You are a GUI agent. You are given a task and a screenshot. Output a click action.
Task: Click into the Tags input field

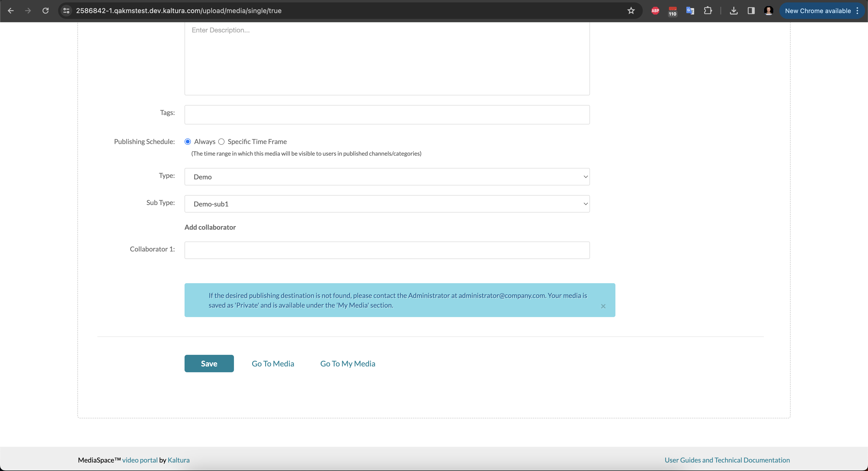click(387, 115)
